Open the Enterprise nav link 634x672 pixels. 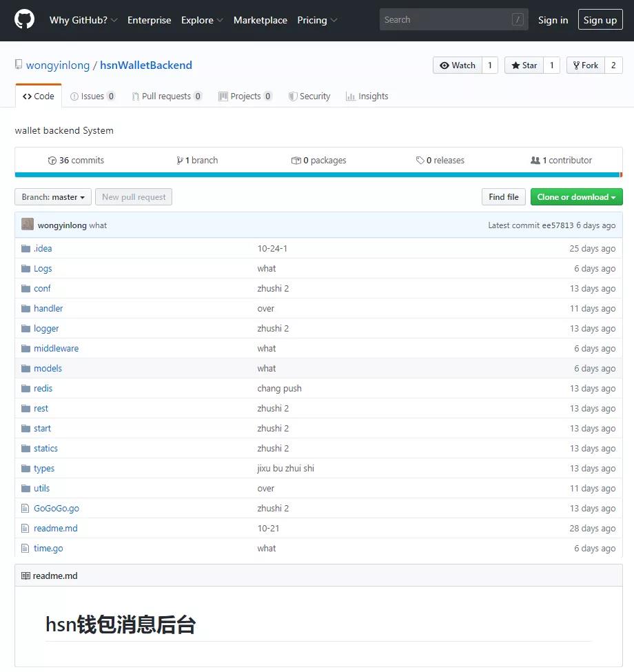click(149, 20)
